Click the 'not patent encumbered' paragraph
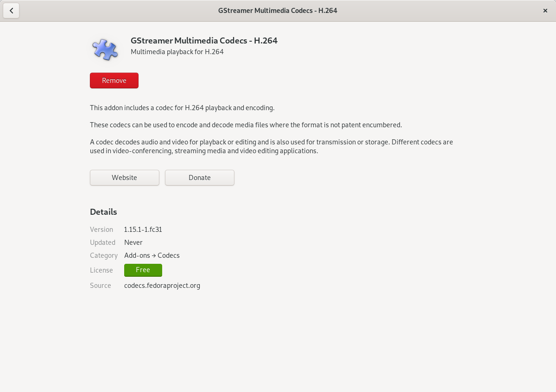The image size is (556, 392). [246, 125]
